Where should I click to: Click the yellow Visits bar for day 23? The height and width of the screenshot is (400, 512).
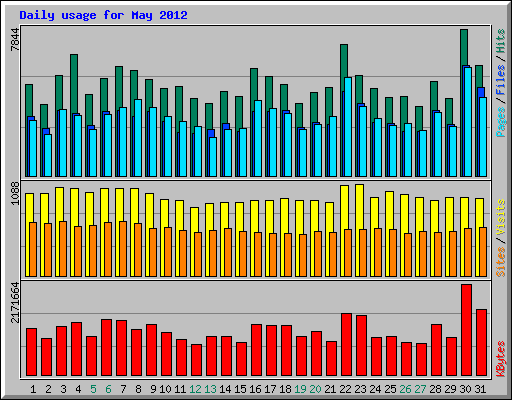tap(359, 207)
